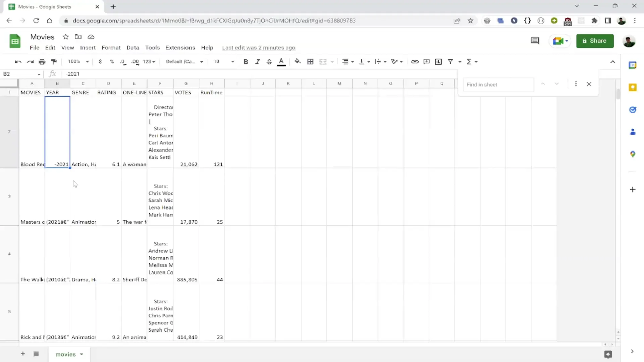Open the text color picker
644x362 pixels.
[281, 62]
